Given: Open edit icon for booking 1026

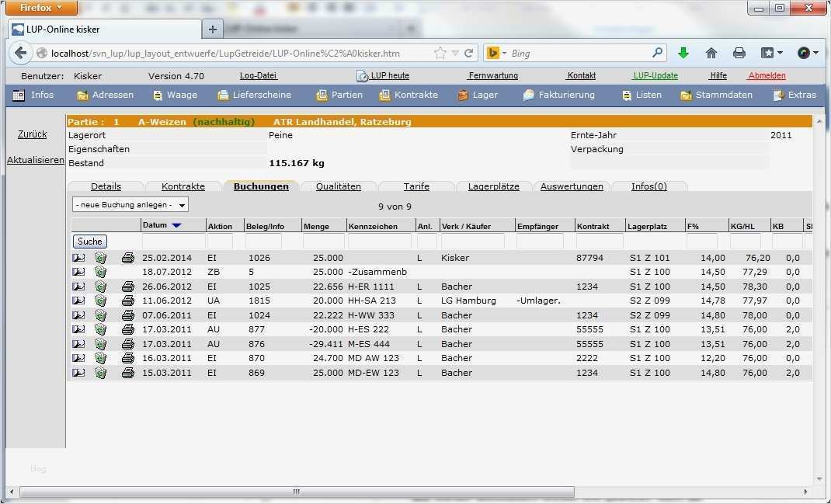Looking at the screenshot, I should [78, 258].
